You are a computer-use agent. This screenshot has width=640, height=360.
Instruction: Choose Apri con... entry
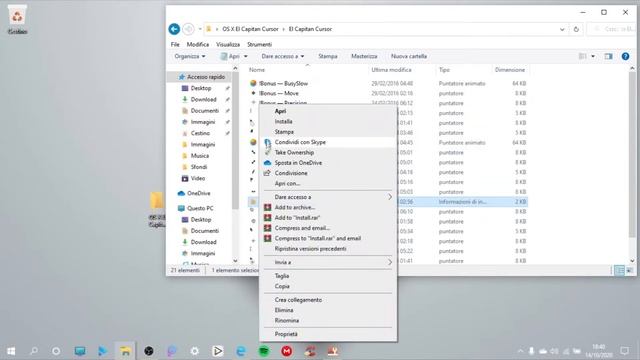coord(328,183)
